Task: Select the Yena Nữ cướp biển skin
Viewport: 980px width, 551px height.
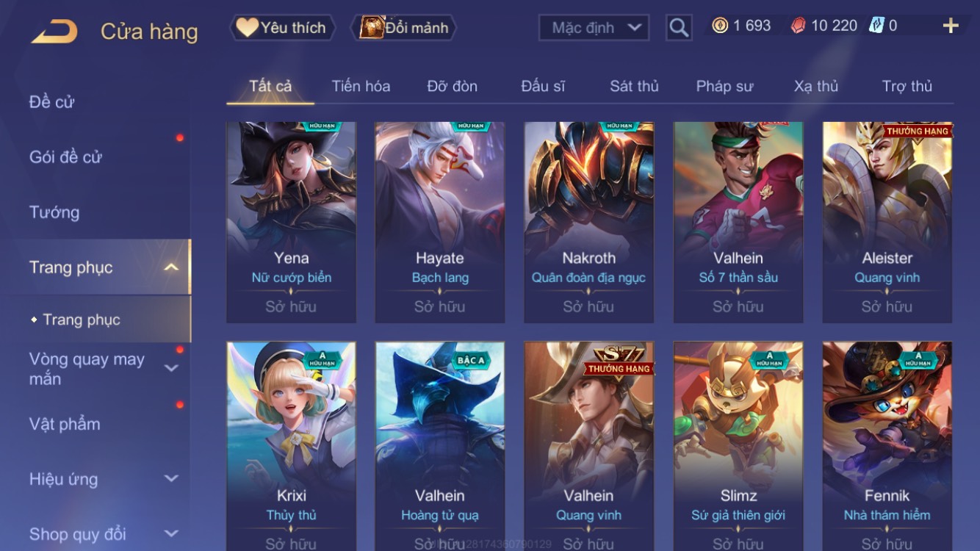Action: [x=292, y=223]
